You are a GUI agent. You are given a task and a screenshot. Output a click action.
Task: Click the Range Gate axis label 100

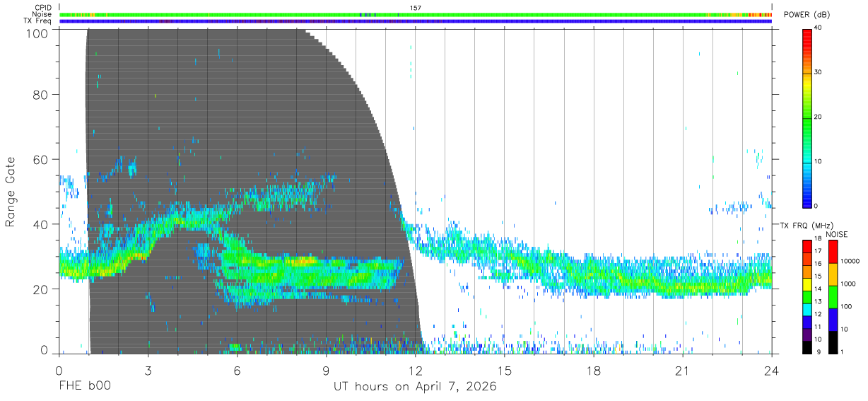point(35,33)
